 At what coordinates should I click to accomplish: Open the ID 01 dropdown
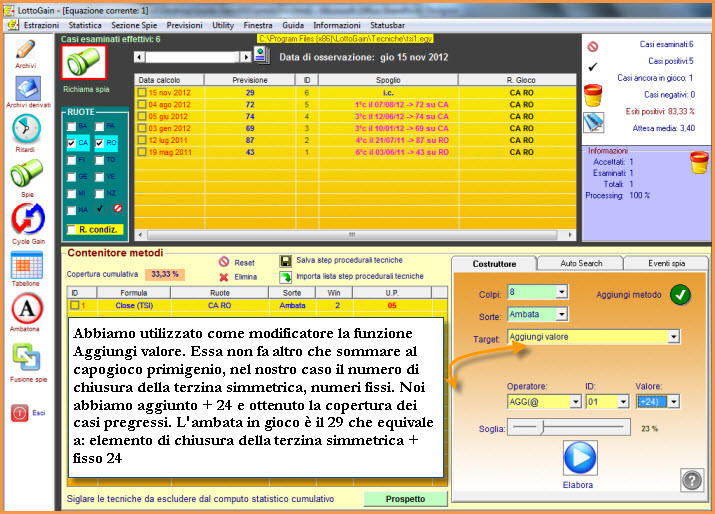click(x=623, y=402)
